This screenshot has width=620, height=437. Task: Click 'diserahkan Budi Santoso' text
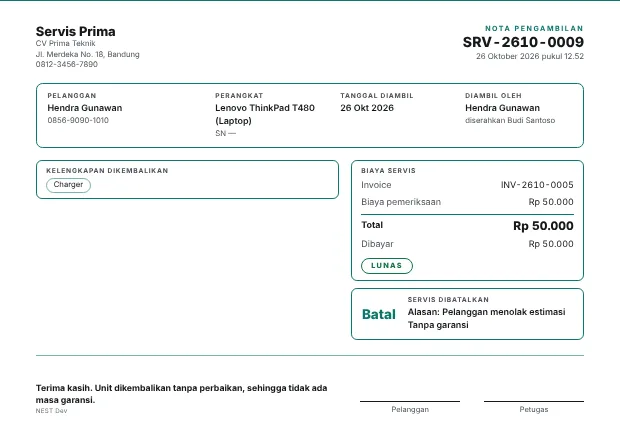[510, 120]
